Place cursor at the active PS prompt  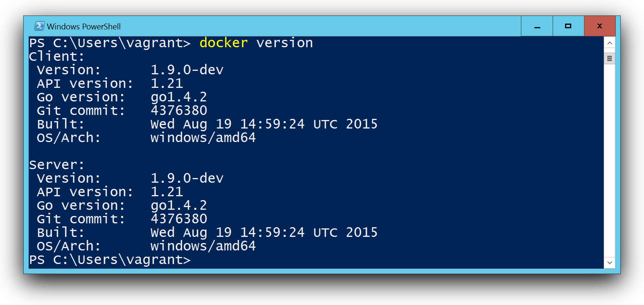197,260
